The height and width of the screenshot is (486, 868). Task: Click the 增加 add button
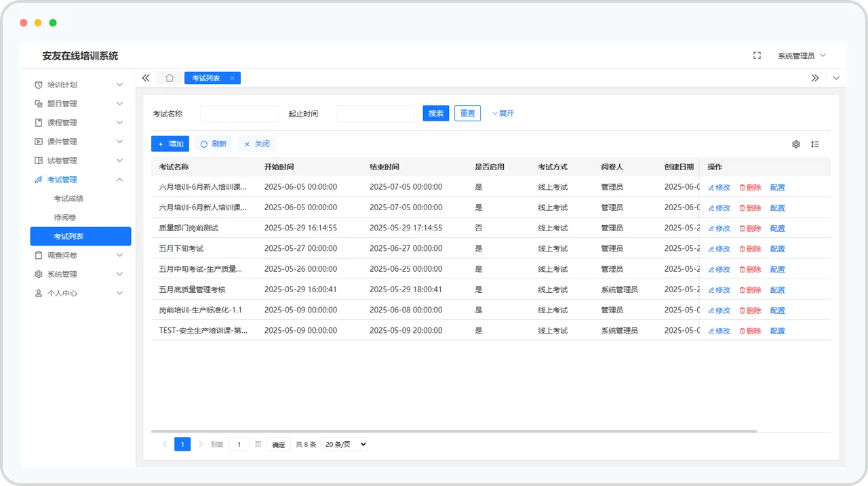click(170, 144)
